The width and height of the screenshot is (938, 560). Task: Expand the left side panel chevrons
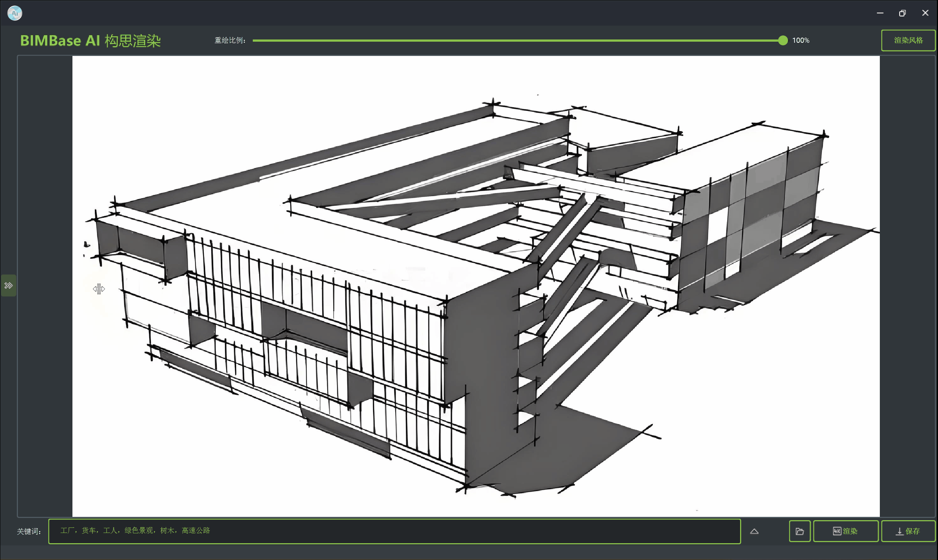(x=8, y=285)
